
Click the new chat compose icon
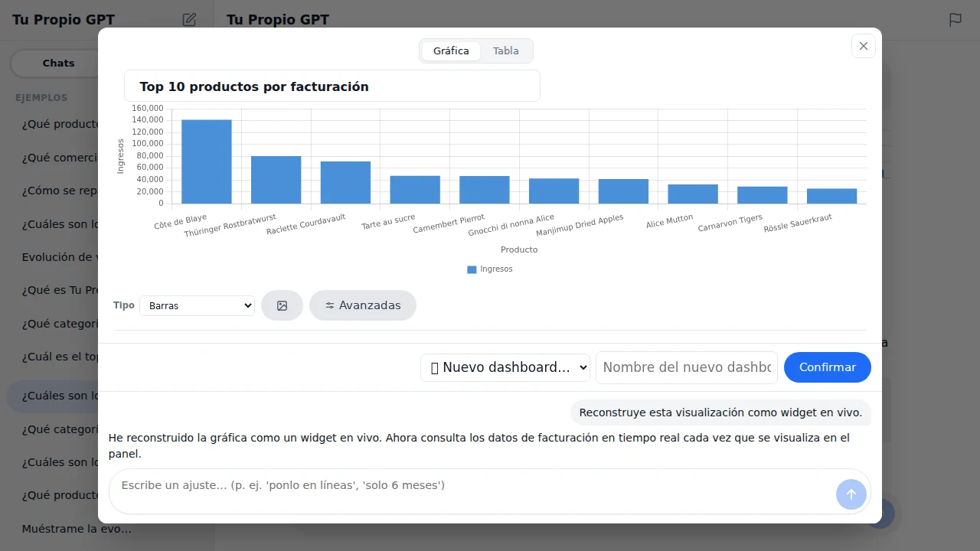[189, 20]
